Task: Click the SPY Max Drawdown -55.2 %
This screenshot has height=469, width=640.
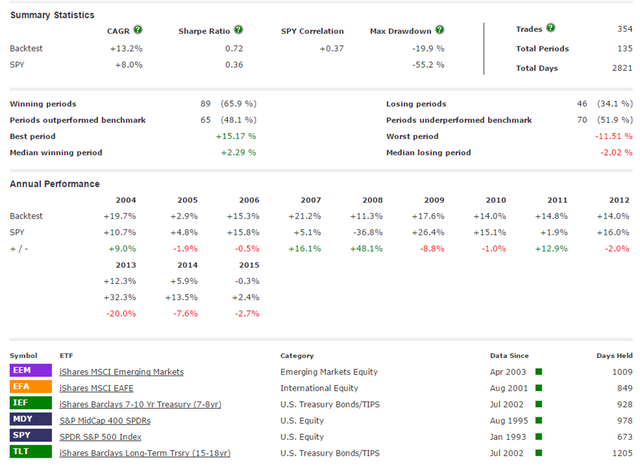Action: tap(428, 65)
